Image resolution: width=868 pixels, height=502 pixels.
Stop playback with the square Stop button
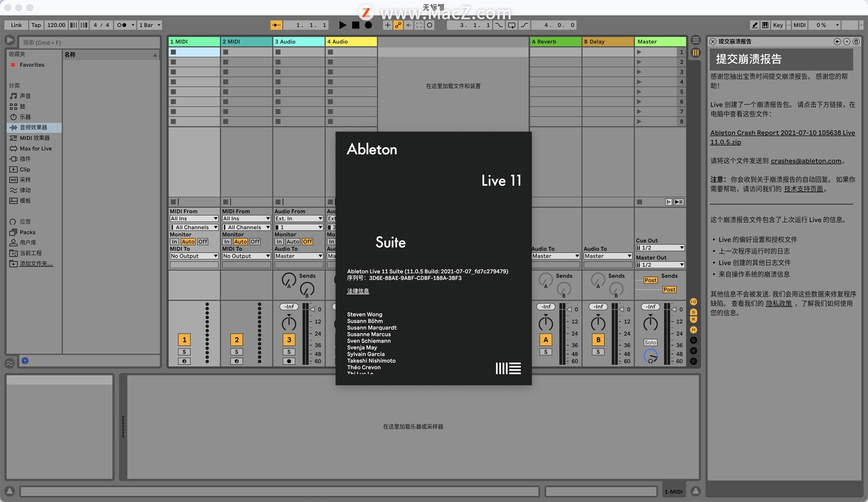pyautogui.click(x=356, y=25)
